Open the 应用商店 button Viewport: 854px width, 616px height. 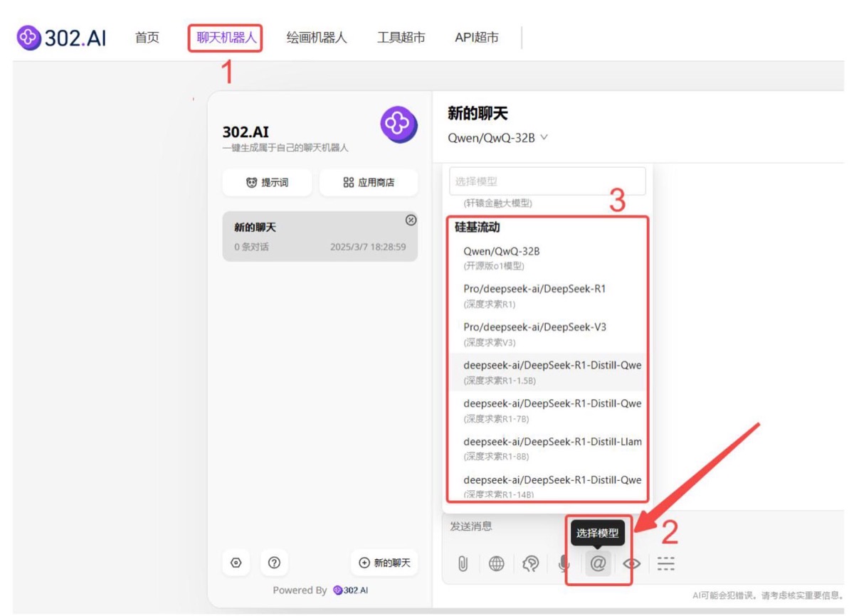(369, 183)
